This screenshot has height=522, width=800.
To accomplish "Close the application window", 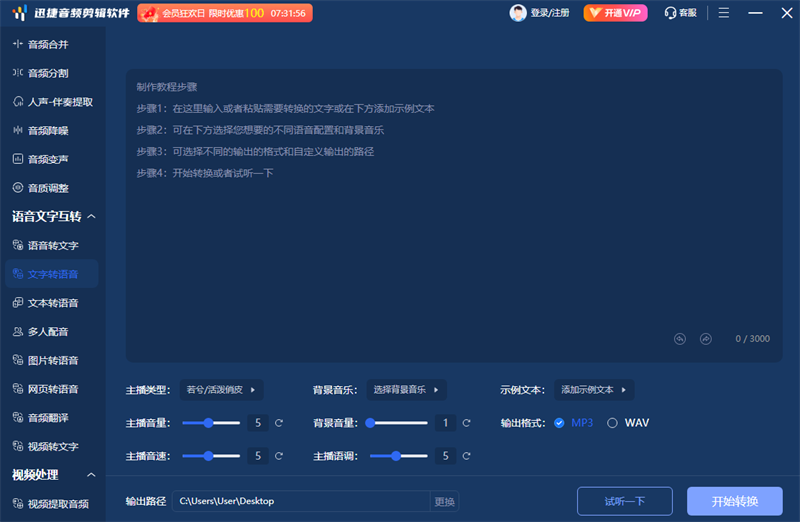I will coord(787,13).
